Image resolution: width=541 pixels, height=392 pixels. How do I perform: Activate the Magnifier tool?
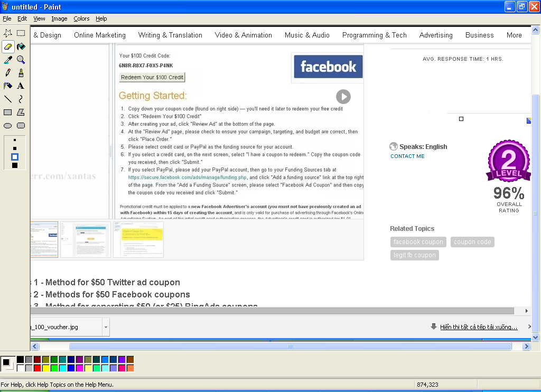[21, 60]
